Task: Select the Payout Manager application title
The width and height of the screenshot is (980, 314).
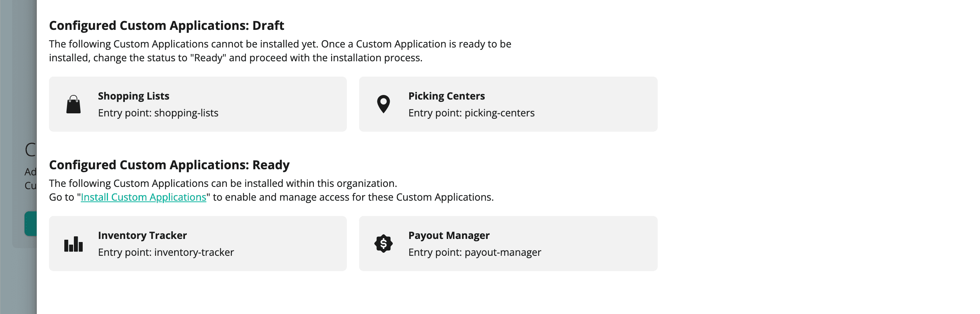Action: tap(449, 235)
